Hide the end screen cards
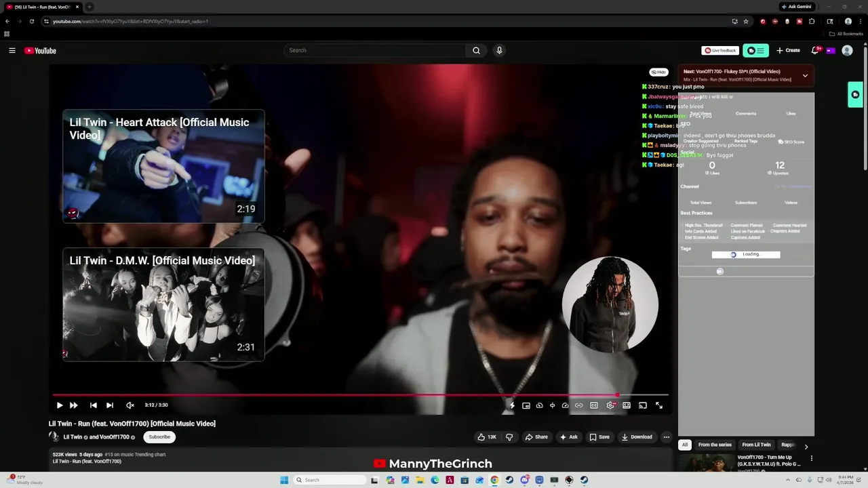 click(658, 72)
